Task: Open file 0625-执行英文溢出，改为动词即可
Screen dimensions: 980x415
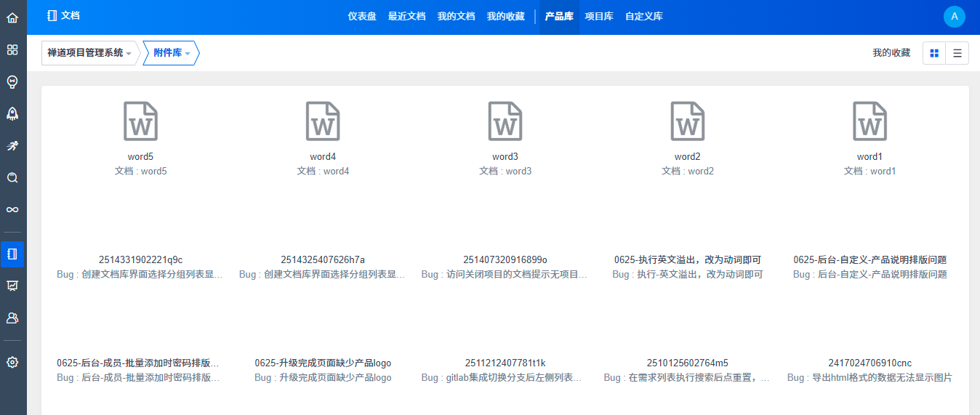Action: tap(687, 259)
